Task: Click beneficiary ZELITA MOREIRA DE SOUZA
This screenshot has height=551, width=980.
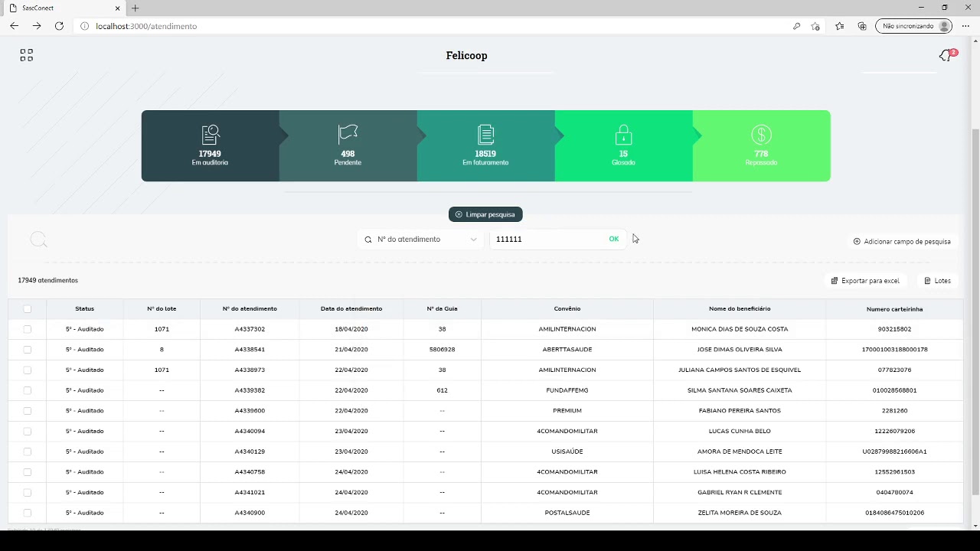Action: click(x=740, y=513)
